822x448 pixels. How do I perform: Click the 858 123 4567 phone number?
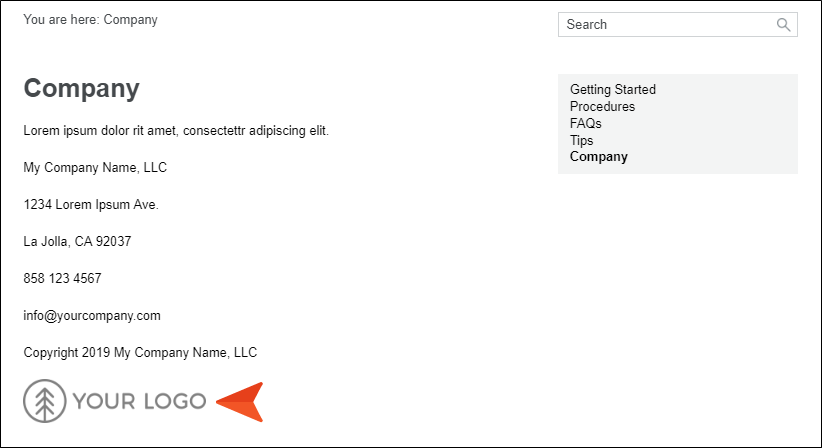pos(62,278)
